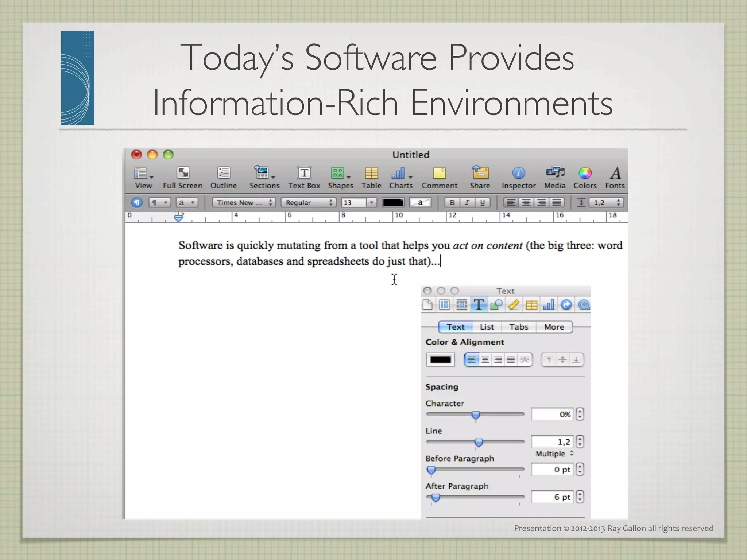Click After Paragraph stepper

click(x=580, y=497)
